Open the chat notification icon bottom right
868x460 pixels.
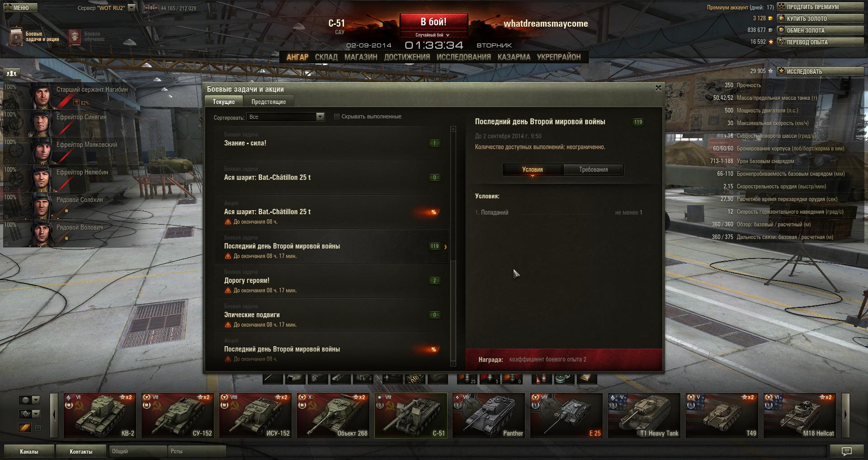coord(846,451)
